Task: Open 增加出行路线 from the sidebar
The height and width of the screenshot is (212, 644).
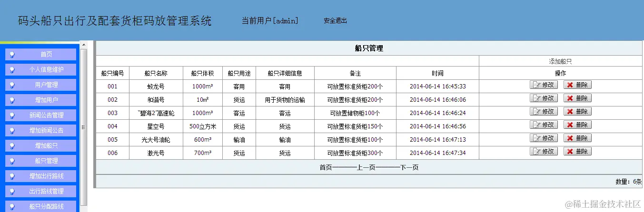Action: (x=40, y=176)
